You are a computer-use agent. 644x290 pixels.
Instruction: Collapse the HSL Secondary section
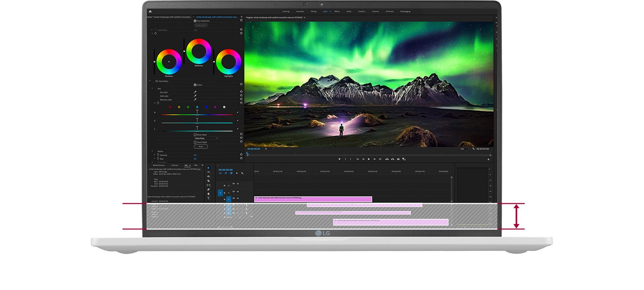(150, 81)
